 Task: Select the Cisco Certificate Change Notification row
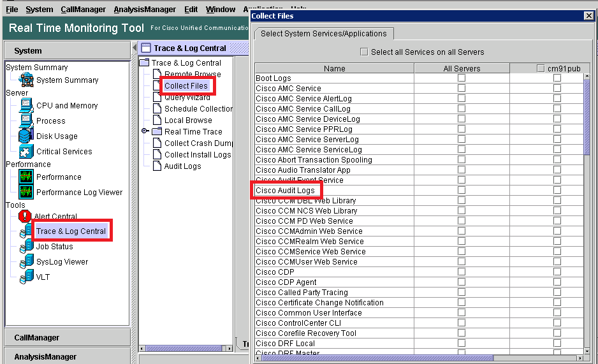pyautogui.click(x=335, y=303)
